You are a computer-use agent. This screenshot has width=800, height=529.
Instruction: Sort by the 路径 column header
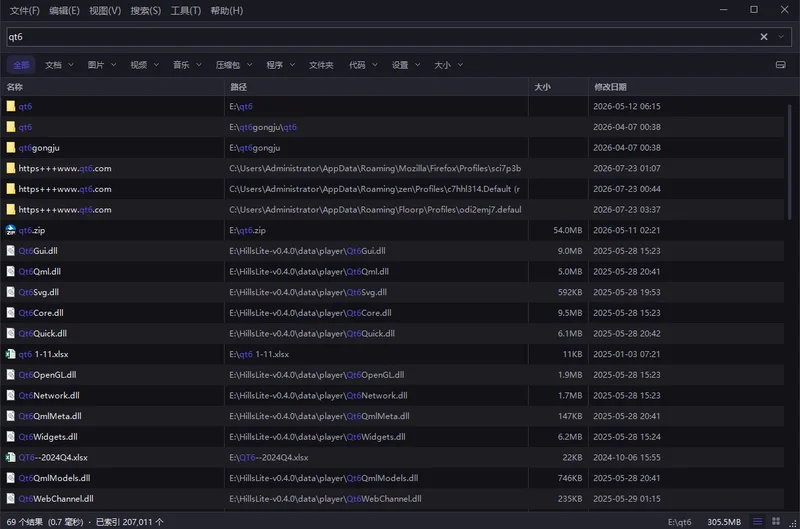point(377,87)
